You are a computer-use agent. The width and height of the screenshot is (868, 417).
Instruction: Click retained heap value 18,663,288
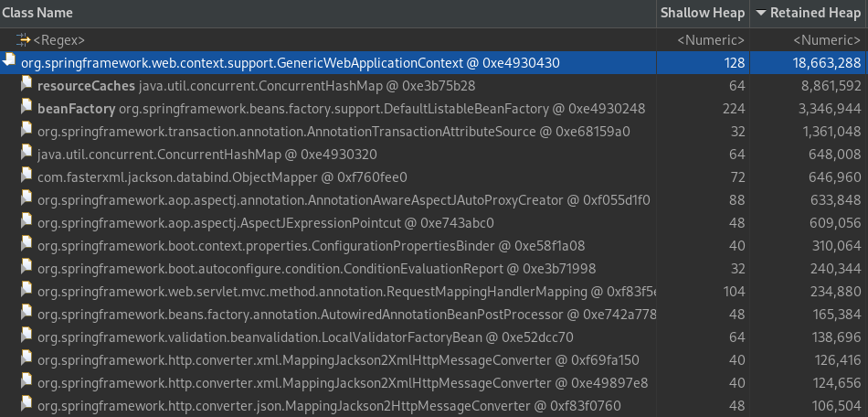click(x=827, y=62)
